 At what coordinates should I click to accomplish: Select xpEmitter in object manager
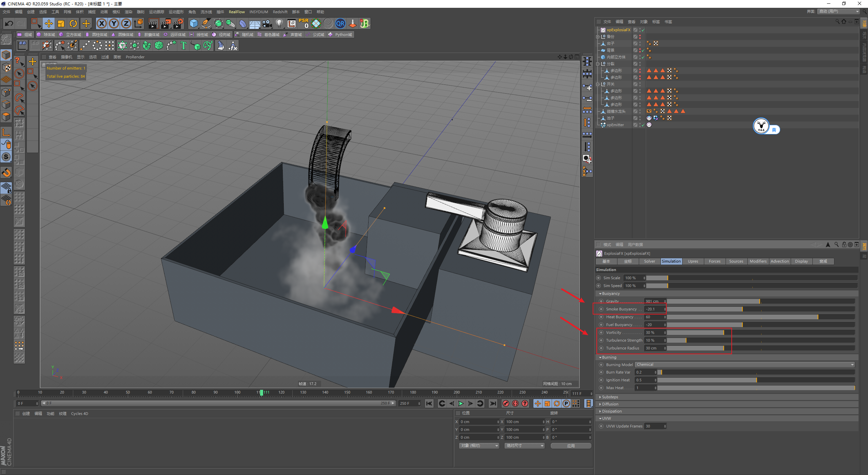click(615, 125)
